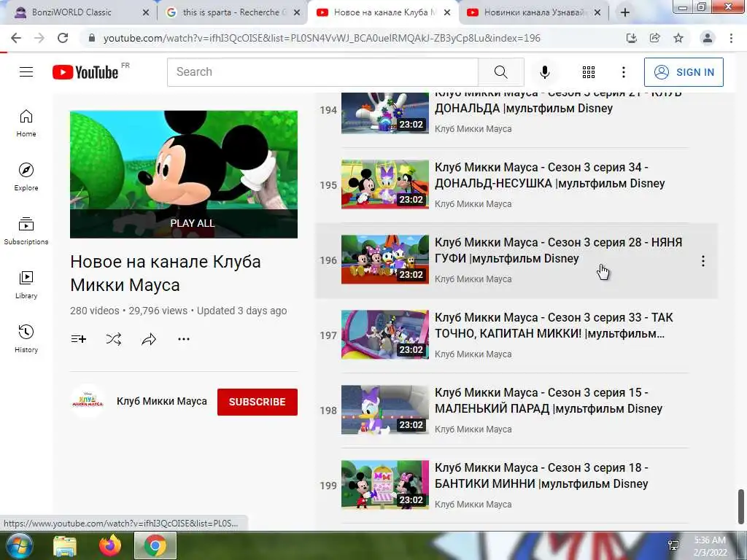The width and height of the screenshot is (747, 560).
Task: Open the channel avatar next to Subscribe
Action: pyautogui.click(x=88, y=402)
